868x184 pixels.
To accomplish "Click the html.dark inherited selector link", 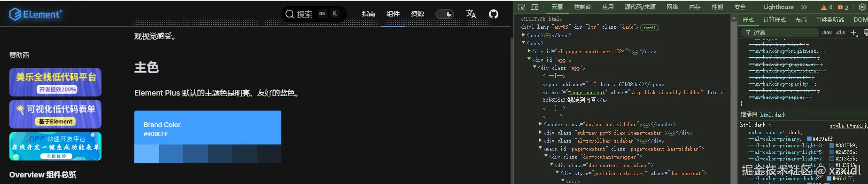I will [773, 115].
